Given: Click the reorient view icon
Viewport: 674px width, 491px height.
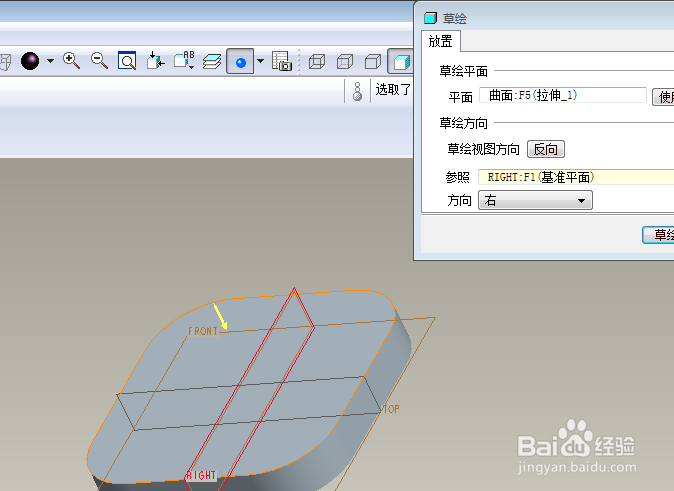Looking at the screenshot, I should point(155,61).
